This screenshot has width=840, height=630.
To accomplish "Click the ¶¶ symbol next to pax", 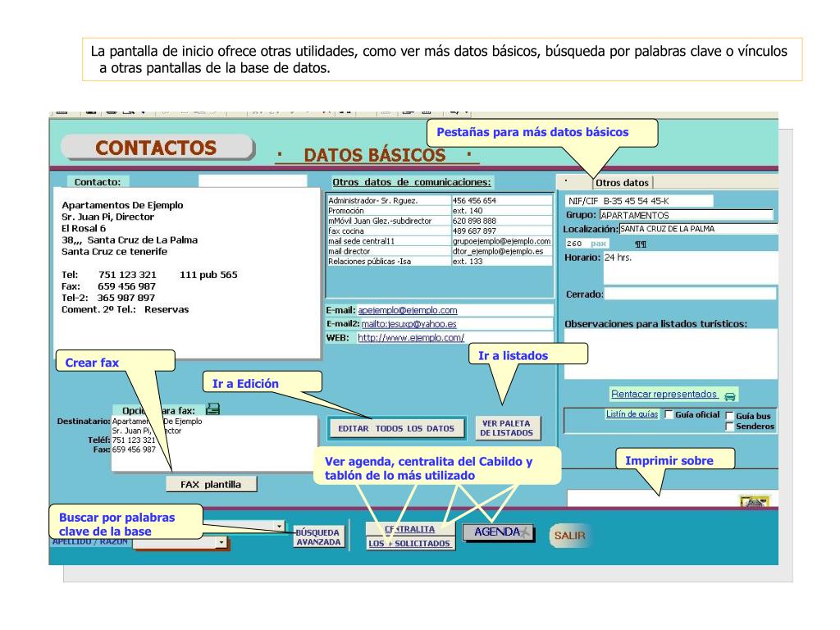I will tap(641, 244).
